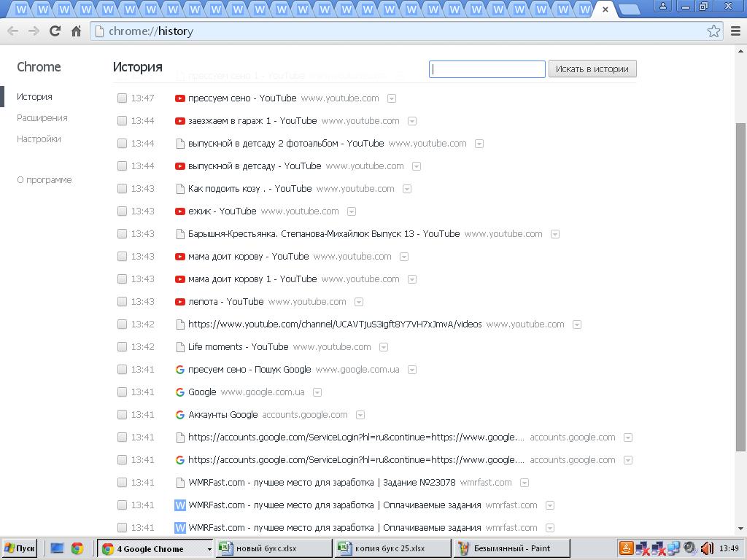This screenshot has width=747, height=560.
Task: Open dropdown arrow for 'Google' www.google.com.ua entry
Action: pyautogui.click(x=317, y=392)
